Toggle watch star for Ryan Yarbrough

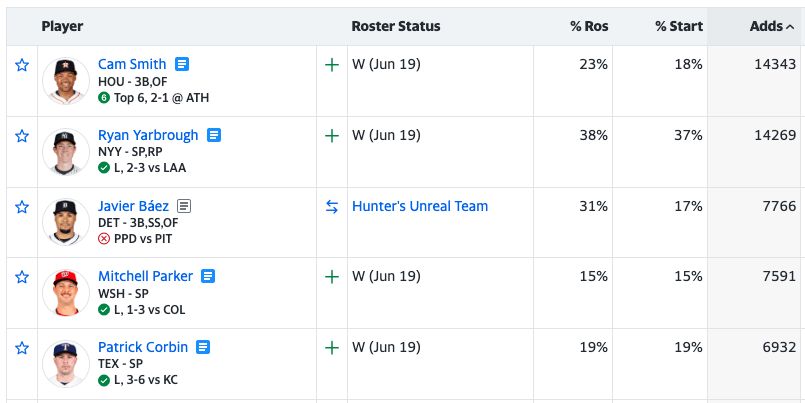(x=22, y=136)
